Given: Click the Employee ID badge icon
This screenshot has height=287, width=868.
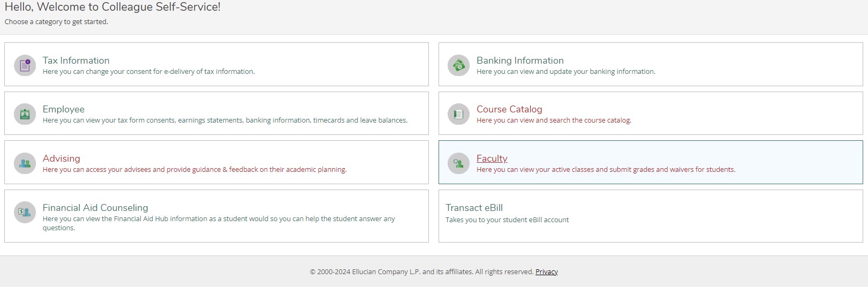Looking at the screenshot, I should [25, 114].
